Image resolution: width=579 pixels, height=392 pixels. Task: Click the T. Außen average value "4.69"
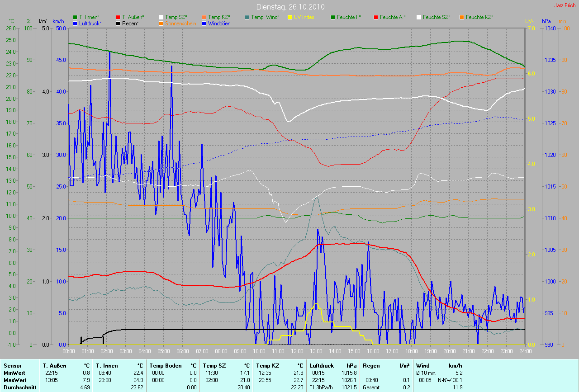tap(85, 387)
